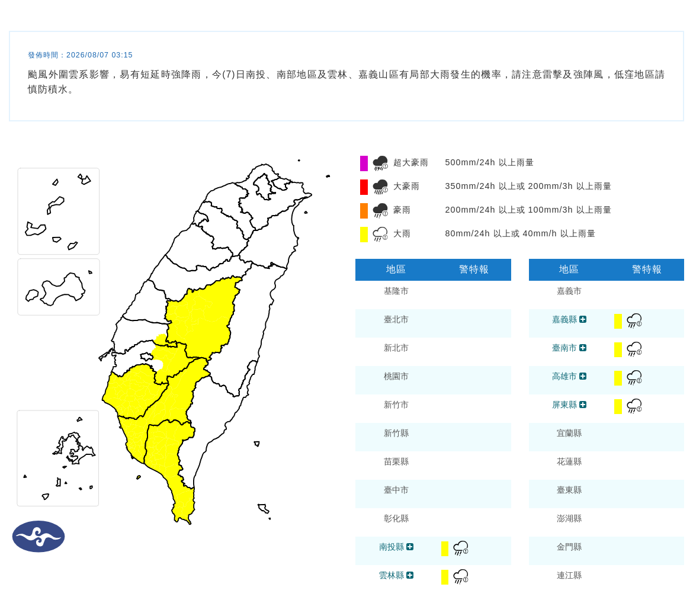Viewport: 693px width, 616px height.
Task: Click the magenta 超大豪雨 color swatch
Action: pyautogui.click(x=364, y=163)
